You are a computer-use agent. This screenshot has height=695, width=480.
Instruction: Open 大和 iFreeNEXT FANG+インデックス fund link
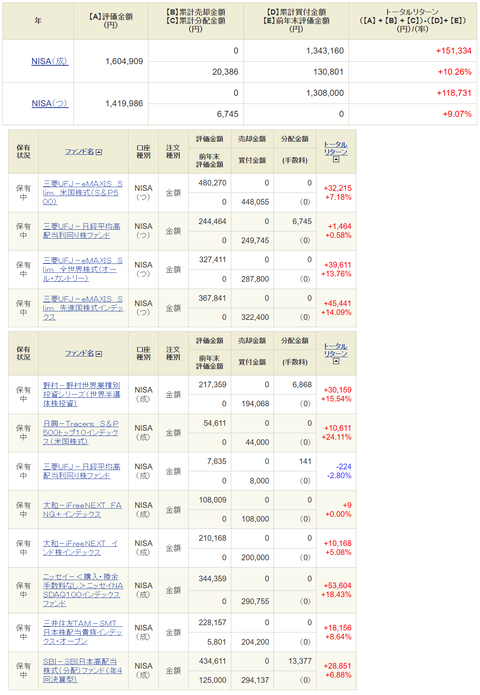82,509
